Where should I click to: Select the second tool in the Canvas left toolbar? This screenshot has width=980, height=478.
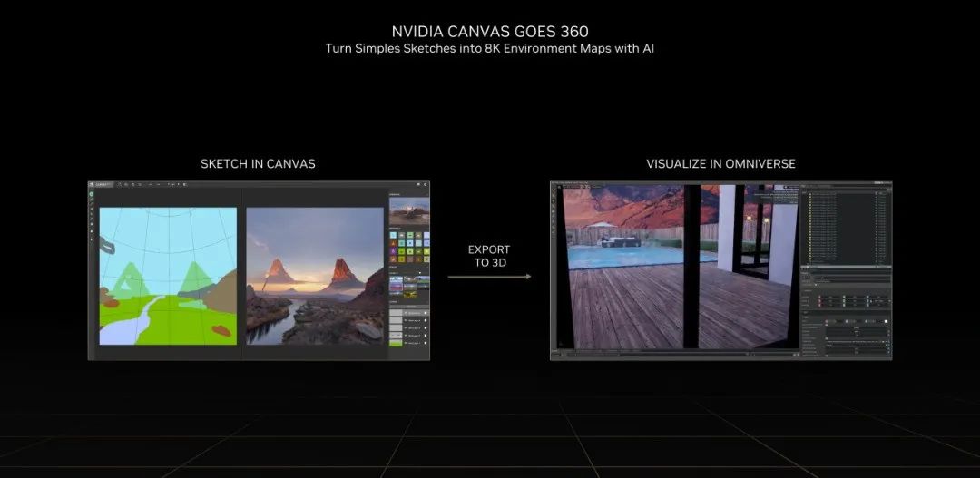[92, 200]
